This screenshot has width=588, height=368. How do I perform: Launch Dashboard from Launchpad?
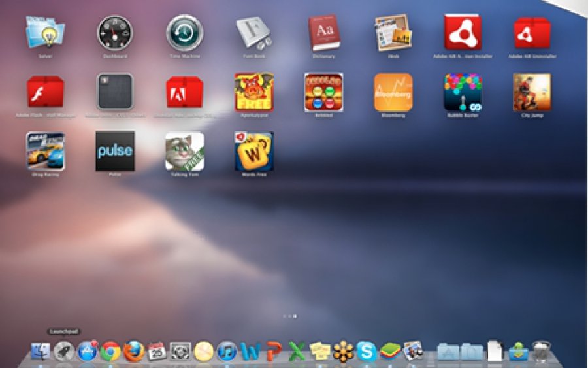[x=115, y=33]
